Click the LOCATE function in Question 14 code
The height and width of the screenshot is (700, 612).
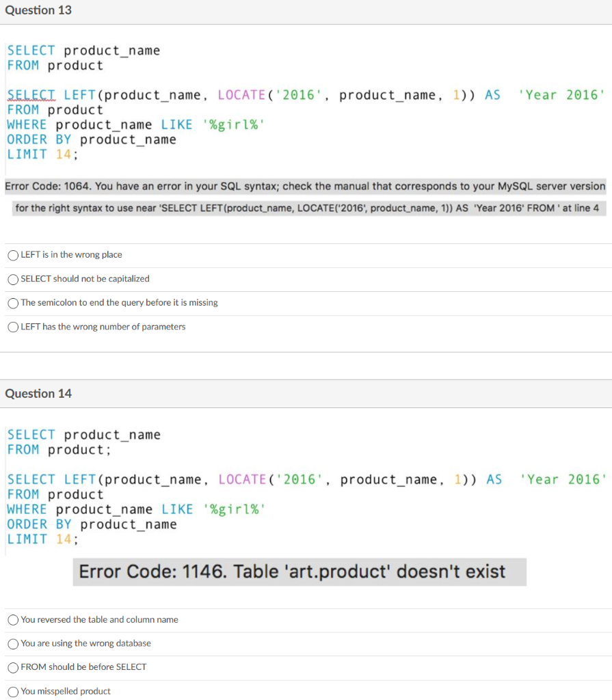(241, 479)
